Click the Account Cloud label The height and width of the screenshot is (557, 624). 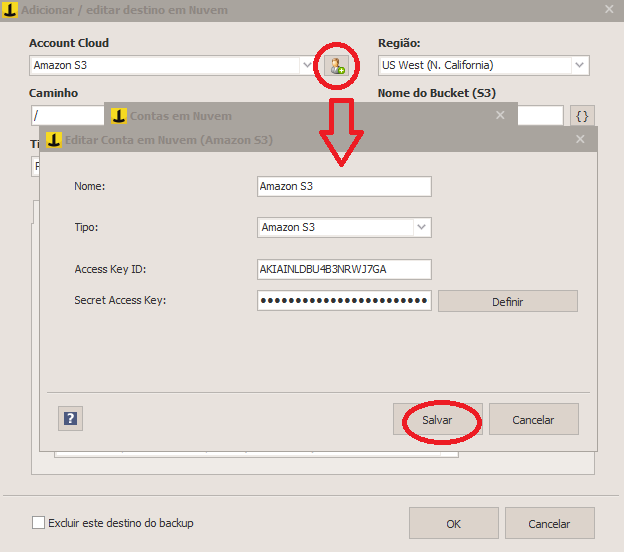coord(69,43)
